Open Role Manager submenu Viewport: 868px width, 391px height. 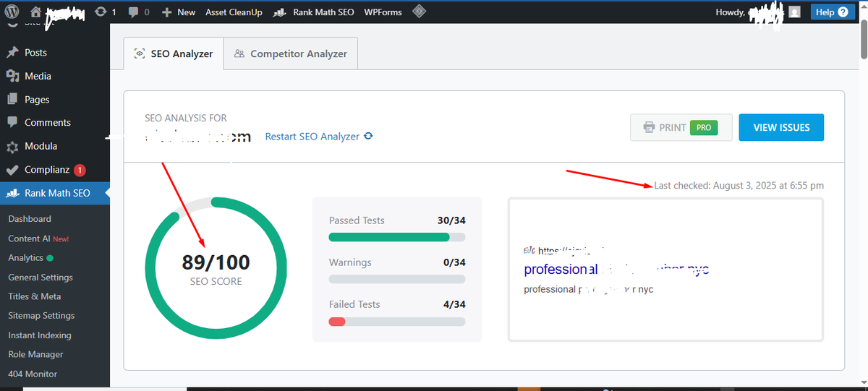tap(35, 354)
